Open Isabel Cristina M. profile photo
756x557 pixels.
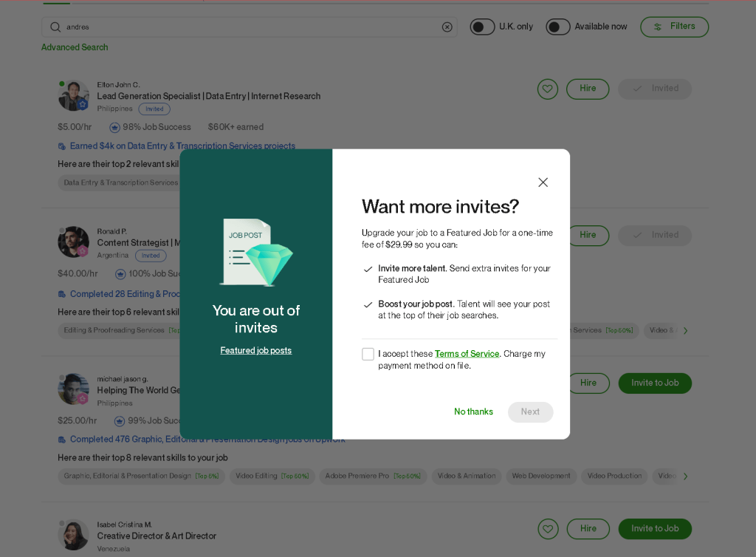pos(74,536)
